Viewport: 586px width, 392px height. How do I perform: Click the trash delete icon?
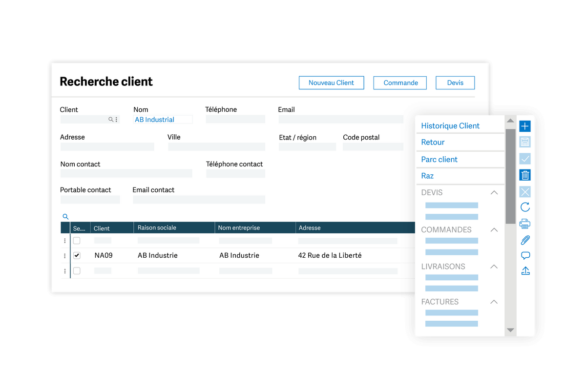pos(525,175)
